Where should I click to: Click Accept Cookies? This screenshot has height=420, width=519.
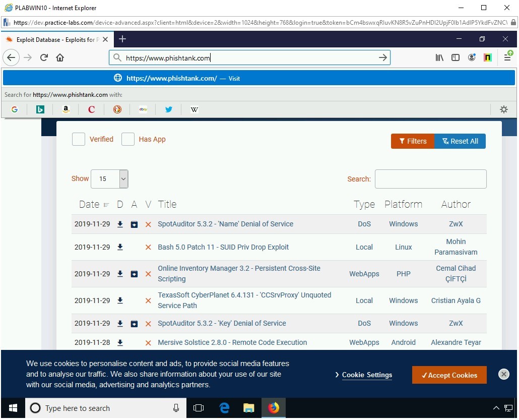click(x=449, y=375)
